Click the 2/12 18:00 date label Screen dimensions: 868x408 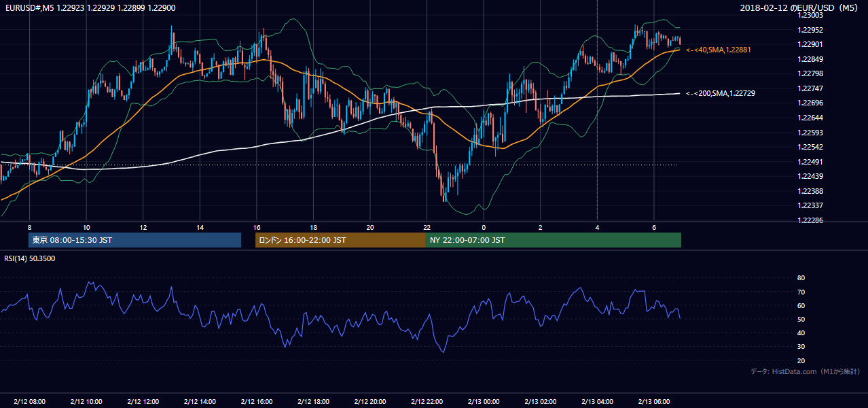point(313,402)
